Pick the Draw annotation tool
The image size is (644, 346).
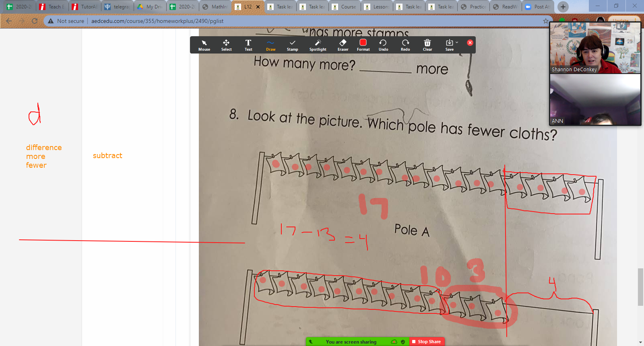click(x=270, y=45)
